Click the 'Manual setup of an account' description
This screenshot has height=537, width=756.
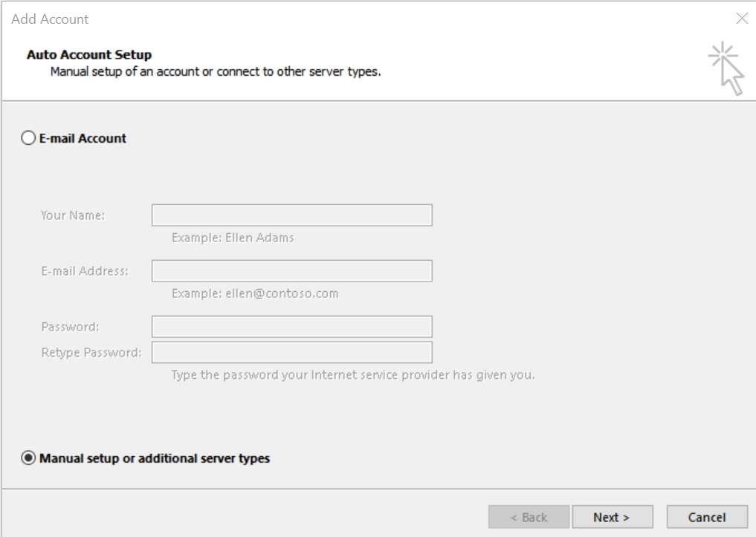pyautogui.click(x=216, y=72)
